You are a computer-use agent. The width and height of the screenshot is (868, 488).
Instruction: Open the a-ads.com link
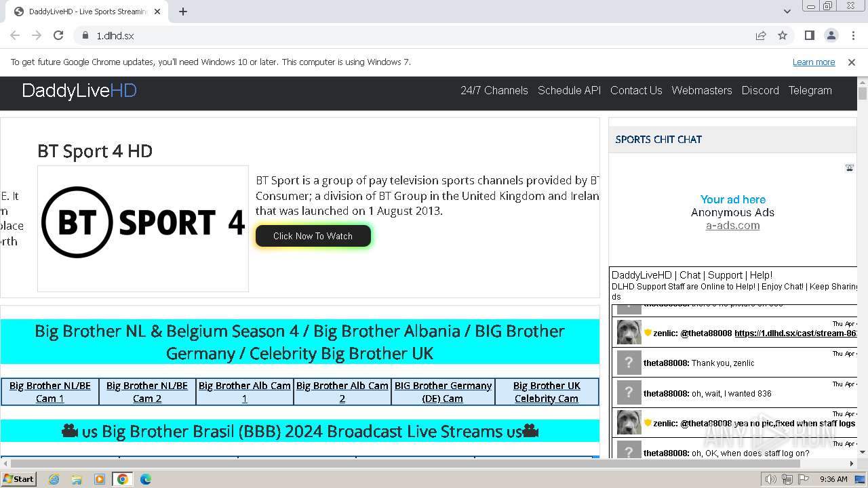732,226
